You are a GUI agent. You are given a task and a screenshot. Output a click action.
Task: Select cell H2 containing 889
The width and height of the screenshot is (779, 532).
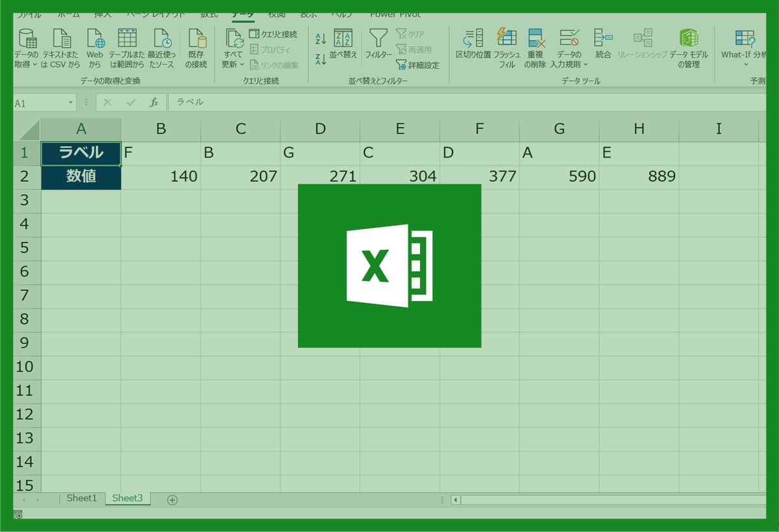pyautogui.click(x=639, y=176)
